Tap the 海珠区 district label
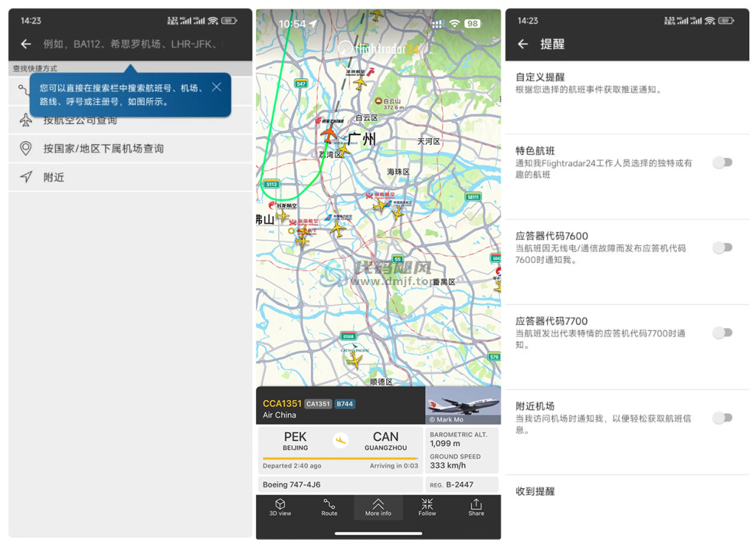756x548 pixels. (398, 172)
